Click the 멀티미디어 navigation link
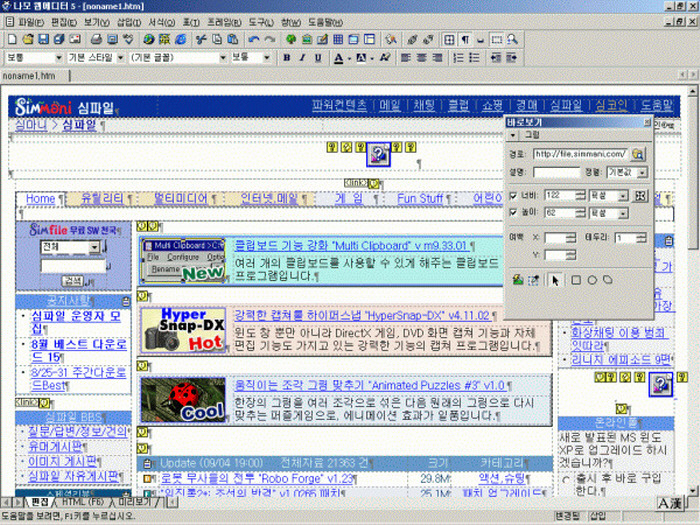Screen dimensions: 700x525 point(180,199)
